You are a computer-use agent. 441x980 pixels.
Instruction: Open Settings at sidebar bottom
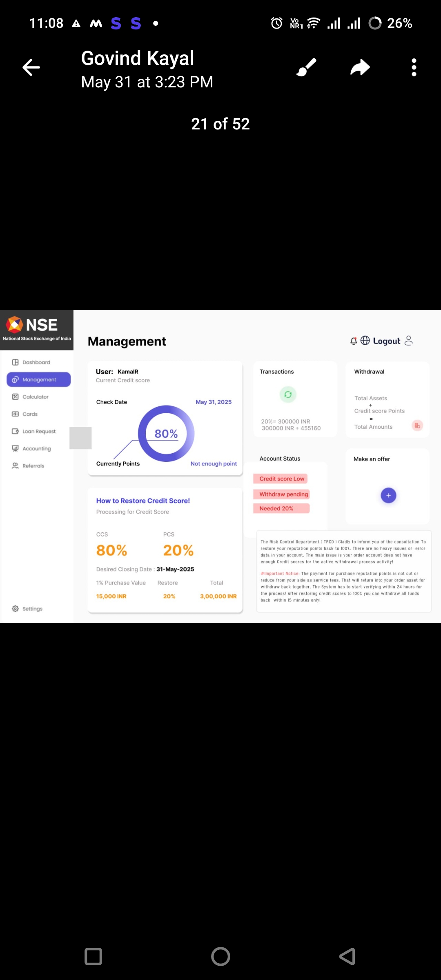pyautogui.click(x=32, y=609)
